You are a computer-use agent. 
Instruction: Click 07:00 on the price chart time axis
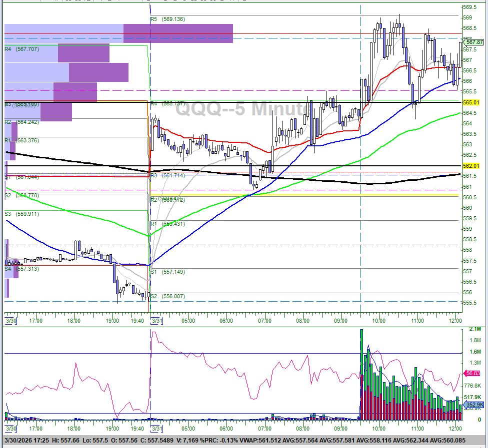(x=264, y=321)
